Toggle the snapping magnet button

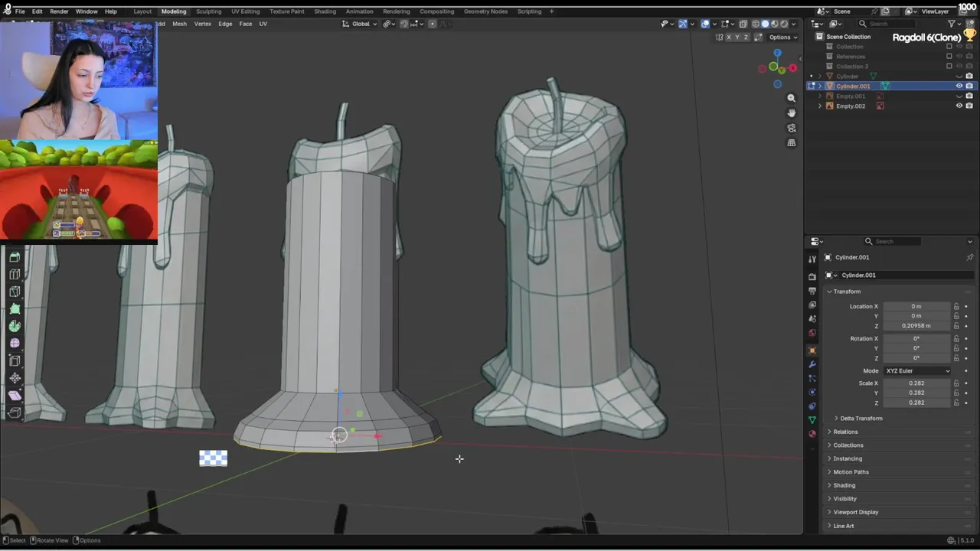[x=404, y=24]
